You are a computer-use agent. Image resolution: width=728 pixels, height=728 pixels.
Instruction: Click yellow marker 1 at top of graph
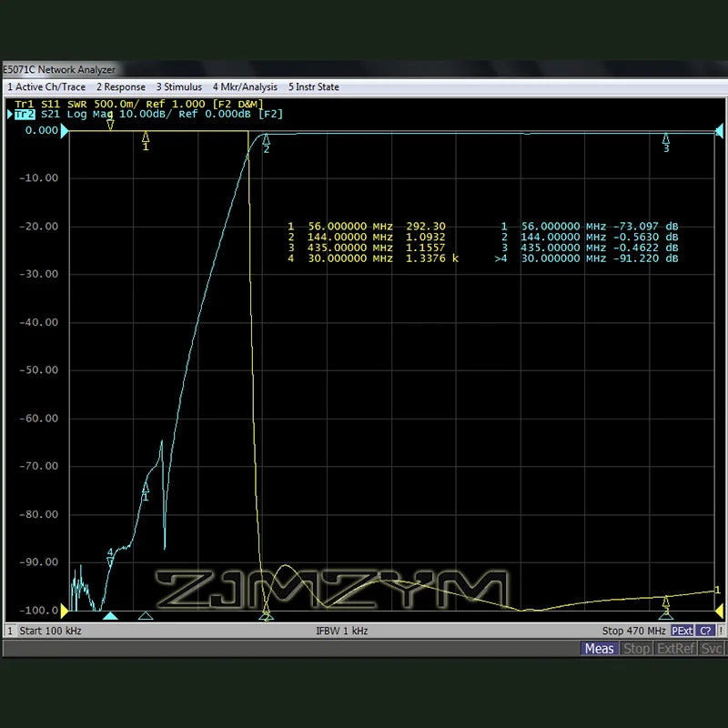[x=146, y=140]
